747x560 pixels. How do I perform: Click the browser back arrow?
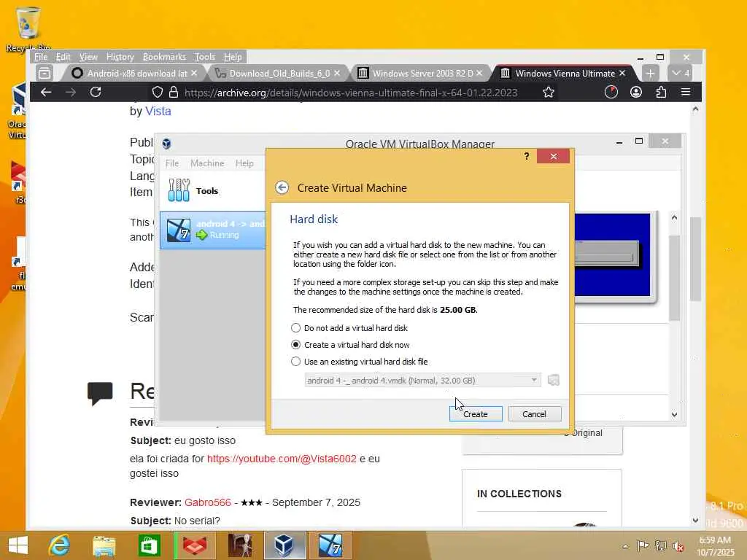click(x=46, y=92)
